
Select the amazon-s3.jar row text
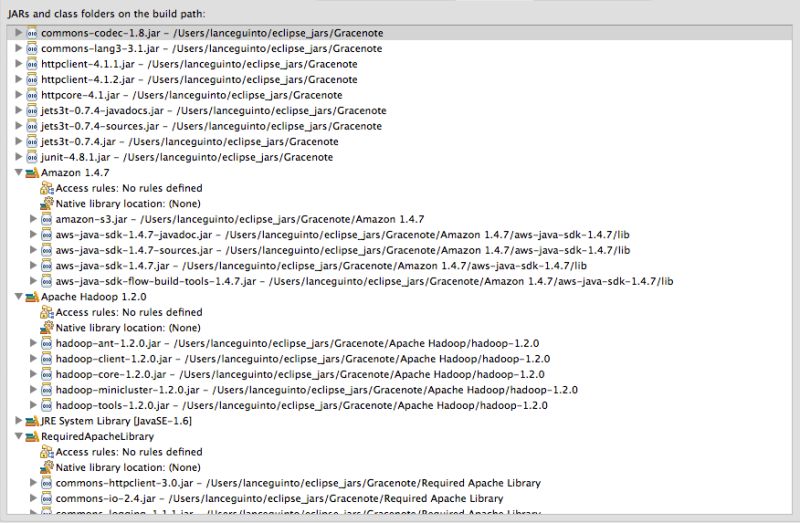[x=240, y=219]
